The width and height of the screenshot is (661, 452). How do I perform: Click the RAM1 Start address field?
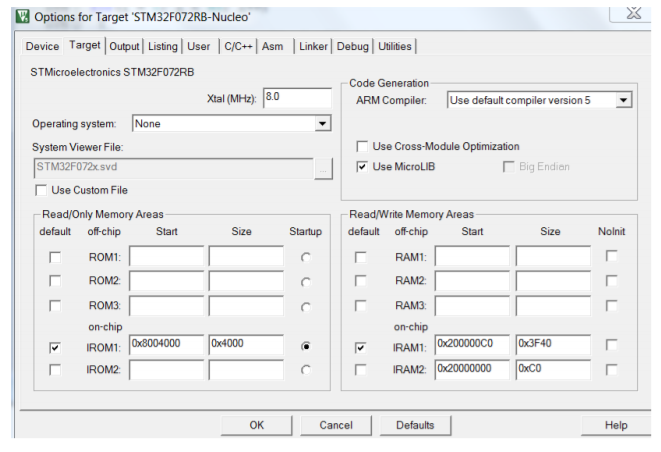click(x=472, y=256)
